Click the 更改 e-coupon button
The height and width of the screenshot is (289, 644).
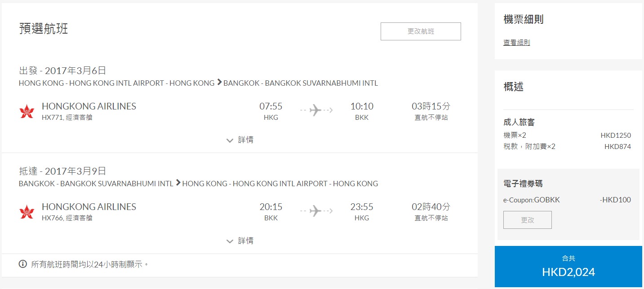pyautogui.click(x=528, y=220)
